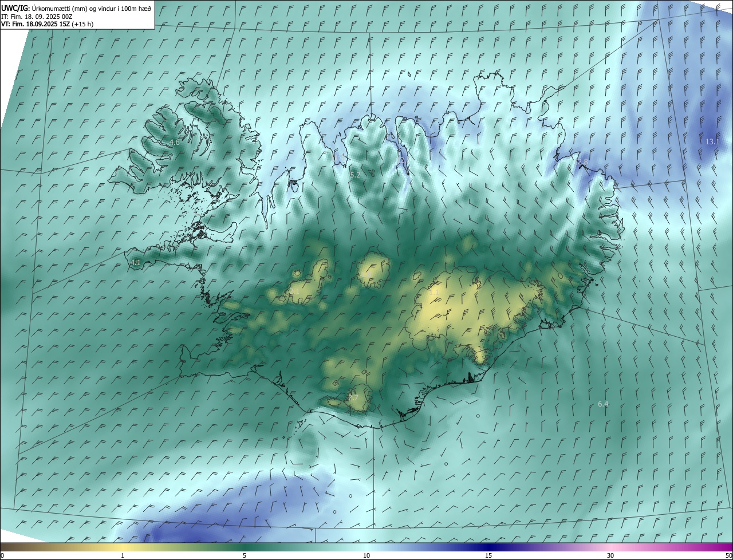Click the 4.1 value label on the map
Viewport: 733px width, 560px height.
click(136, 262)
